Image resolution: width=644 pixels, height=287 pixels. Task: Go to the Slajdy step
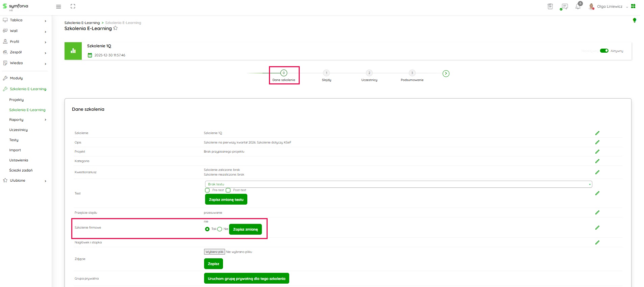pos(326,73)
